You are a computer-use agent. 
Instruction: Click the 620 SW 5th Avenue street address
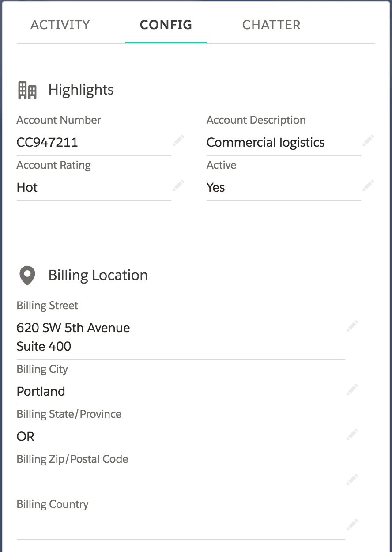[x=73, y=328]
